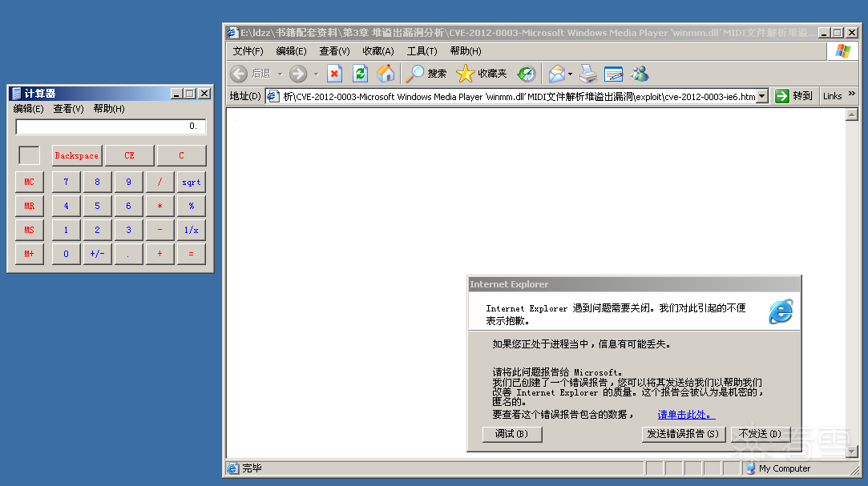Open the address bar dropdown arrow
The width and height of the screenshot is (868, 486).
click(x=762, y=96)
